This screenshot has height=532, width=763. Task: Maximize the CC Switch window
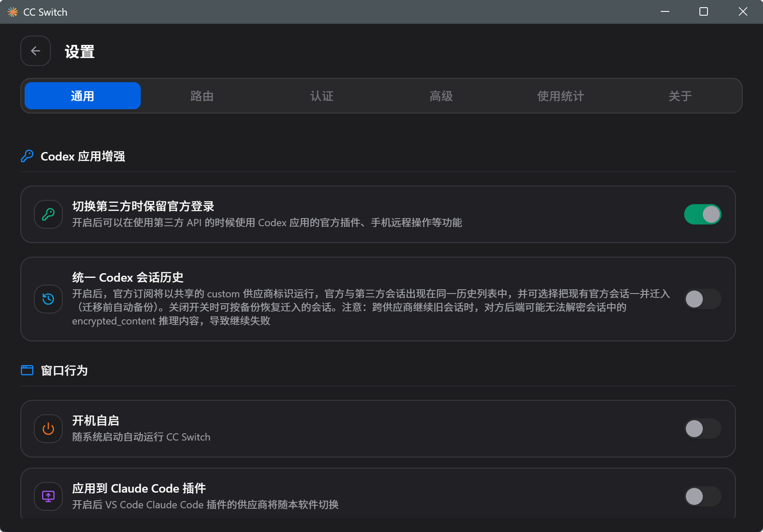point(704,11)
